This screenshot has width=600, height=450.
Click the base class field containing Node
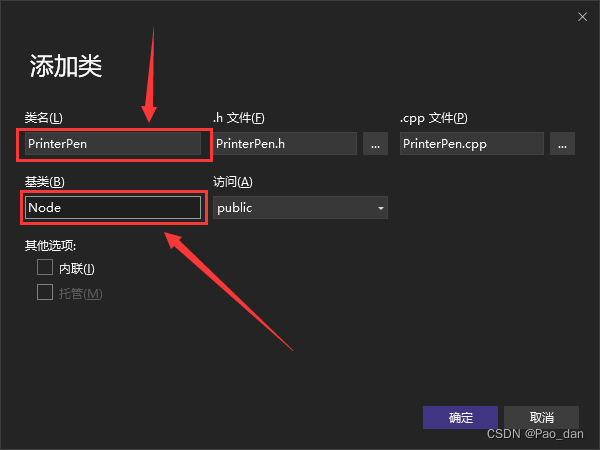click(113, 208)
